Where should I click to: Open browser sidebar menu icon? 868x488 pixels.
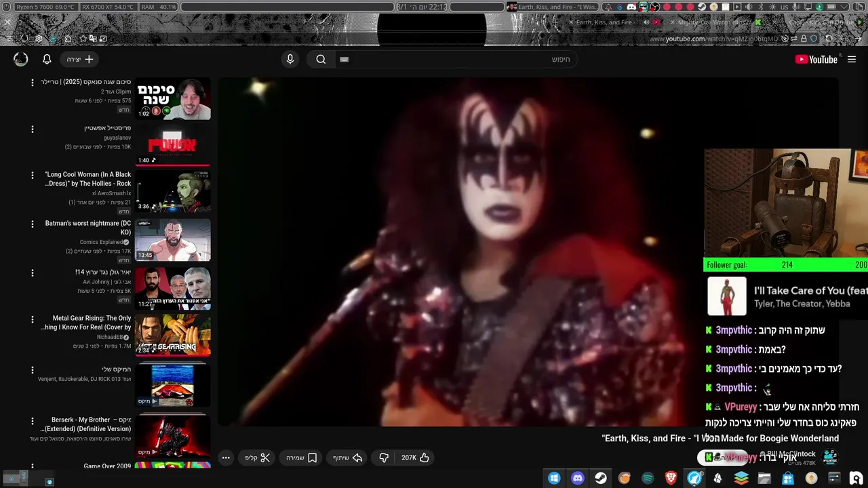click(x=9, y=39)
